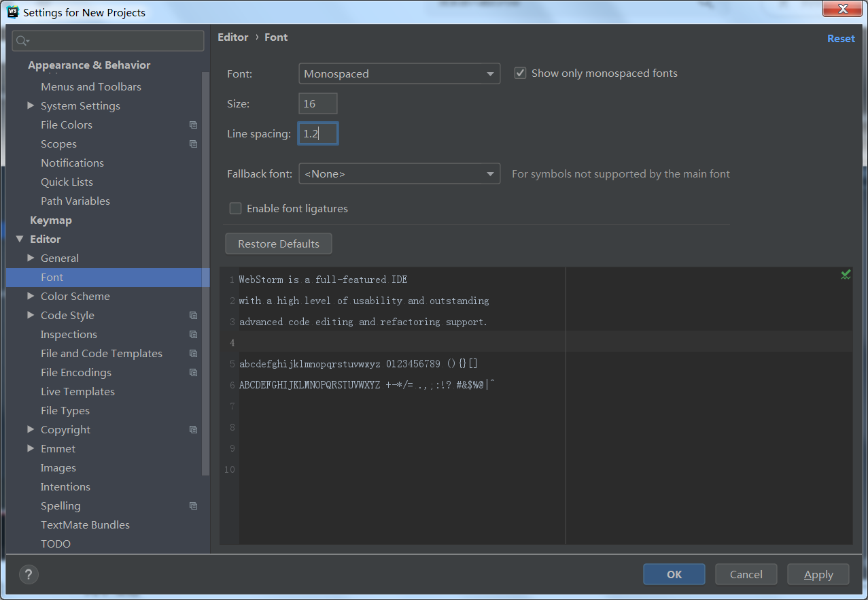Viewport: 868px width, 600px height.
Task: Open Intentions settings page
Action: 65,486
